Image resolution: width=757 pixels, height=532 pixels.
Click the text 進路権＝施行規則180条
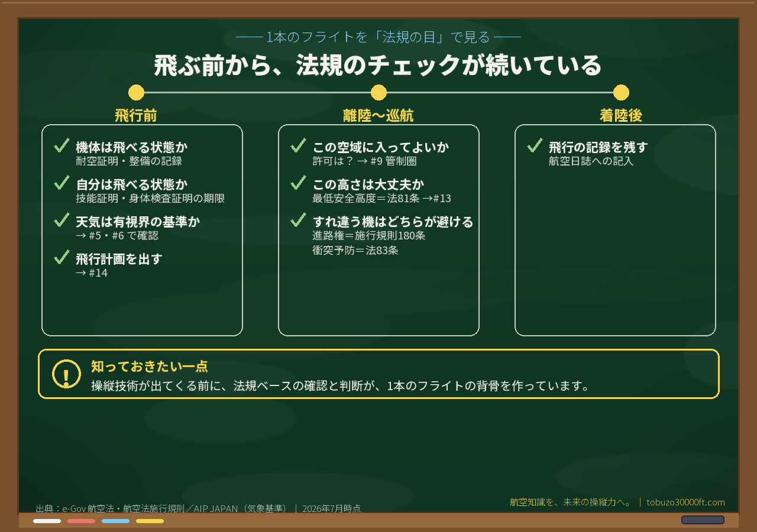pos(369,235)
